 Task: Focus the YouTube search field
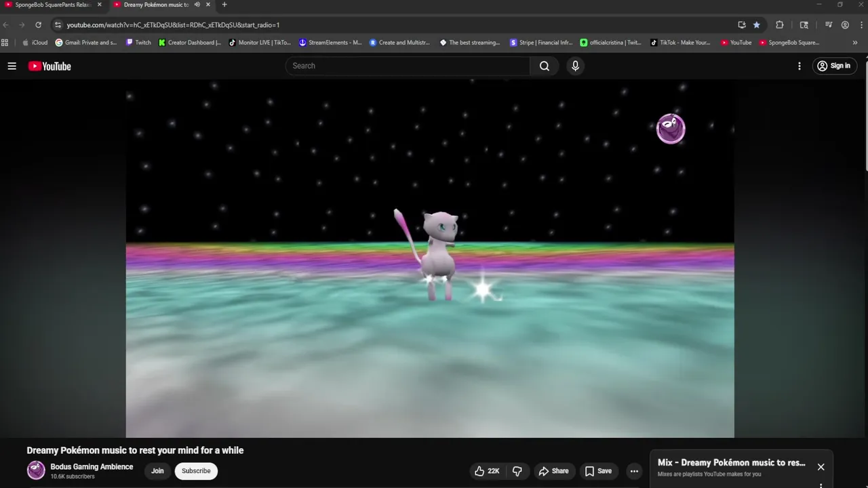[408, 66]
